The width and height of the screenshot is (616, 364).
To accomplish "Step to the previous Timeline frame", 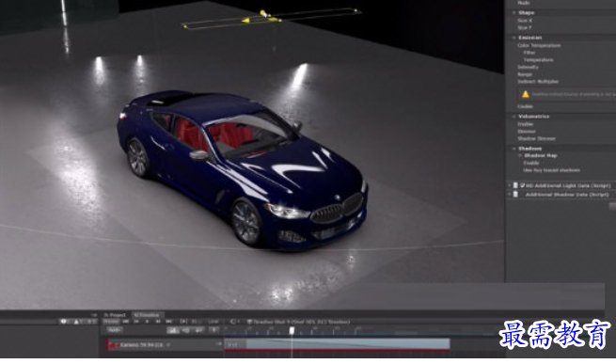I will 136,322.
